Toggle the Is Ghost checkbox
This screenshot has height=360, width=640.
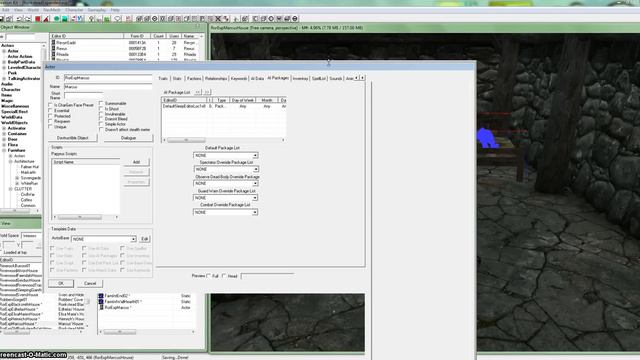point(101,109)
